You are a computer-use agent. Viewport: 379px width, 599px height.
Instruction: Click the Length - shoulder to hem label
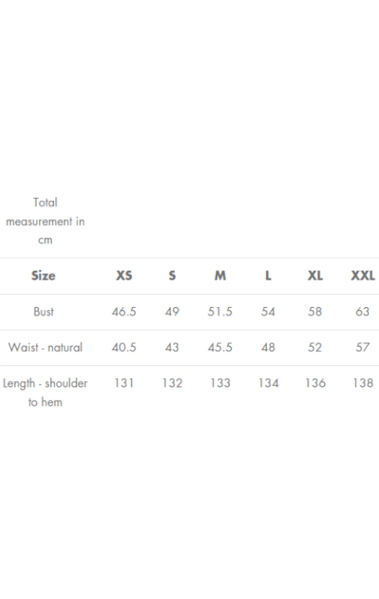tap(45, 392)
